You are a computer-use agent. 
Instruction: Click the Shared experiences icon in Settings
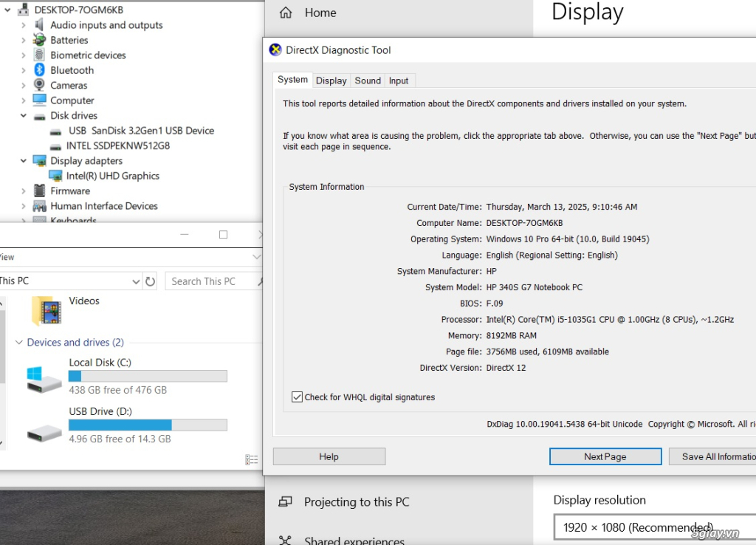pyautogui.click(x=286, y=540)
